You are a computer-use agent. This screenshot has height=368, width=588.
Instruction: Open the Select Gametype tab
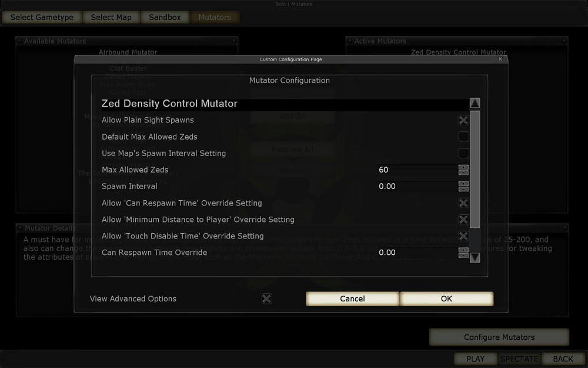click(x=42, y=17)
